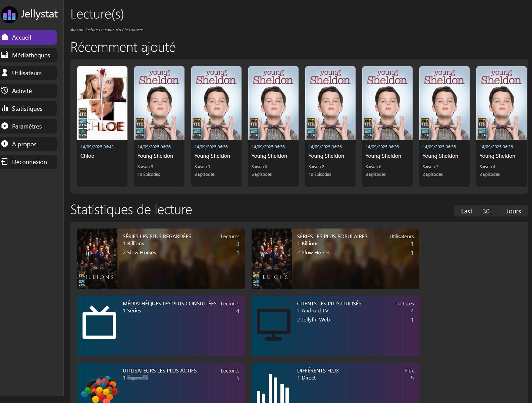Image resolution: width=532 pixels, height=403 pixels.
Task: Click the Young Sheldon title above Saison 6
Action: click(x=383, y=156)
